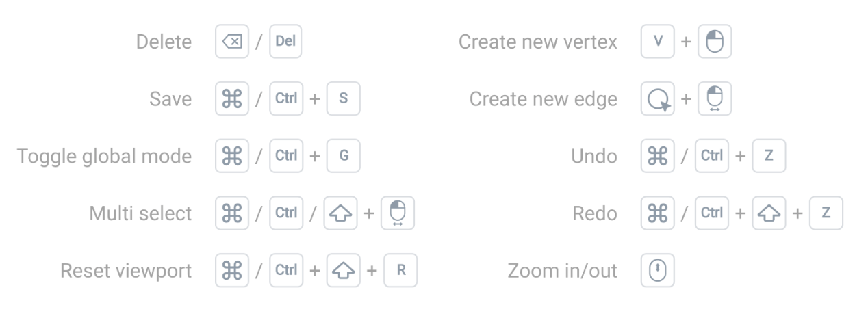Click the Z key in Redo row
The height and width of the screenshot is (331, 868).
[x=826, y=213]
